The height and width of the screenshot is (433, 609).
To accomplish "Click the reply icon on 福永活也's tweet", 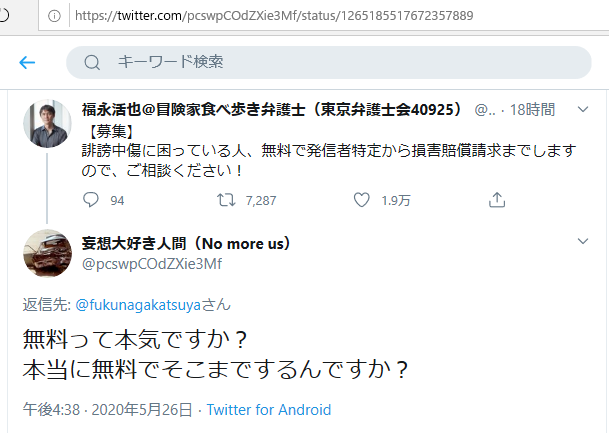I will [91, 200].
